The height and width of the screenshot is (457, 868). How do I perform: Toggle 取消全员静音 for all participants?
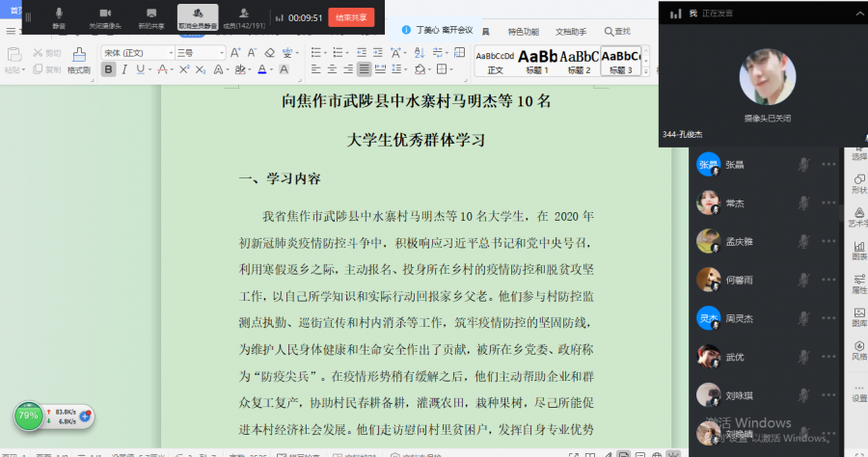pos(198,17)
